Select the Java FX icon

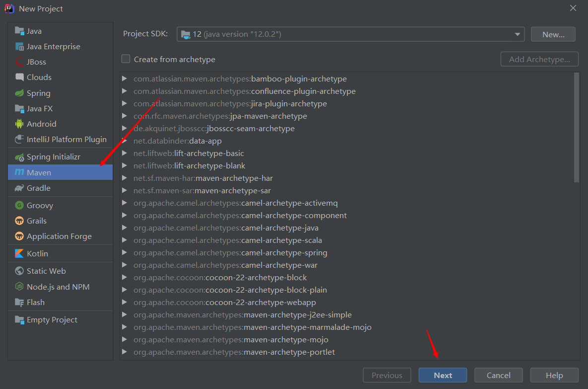click(x=19, y=108)
